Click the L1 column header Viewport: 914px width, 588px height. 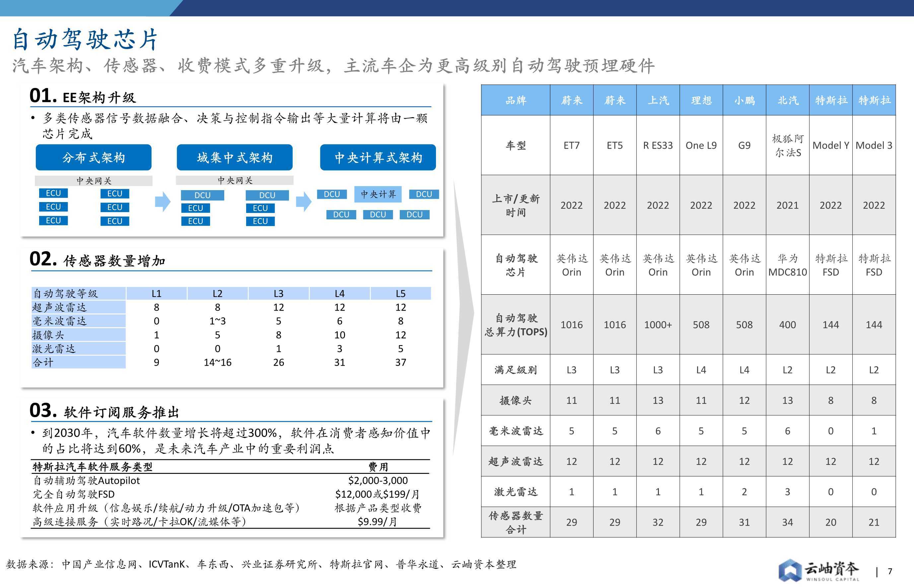coord(157,293)
